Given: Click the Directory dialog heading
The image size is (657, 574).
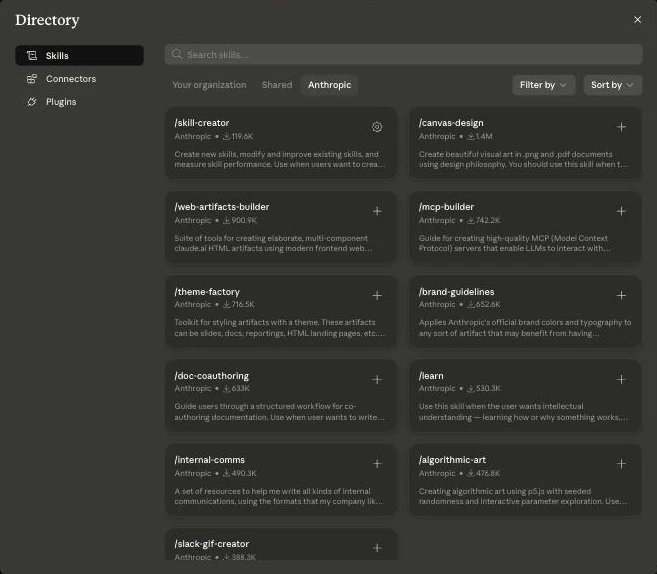Looking at the screenshot, I should [47, 20].
